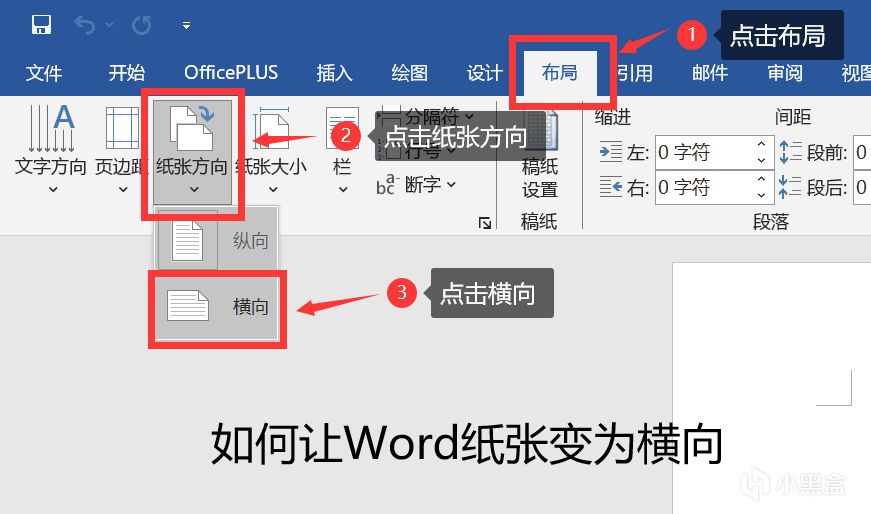The width and height of the screenshot is (871, 514).
Task: Switch to the 插入 tab
Action: 334,73
